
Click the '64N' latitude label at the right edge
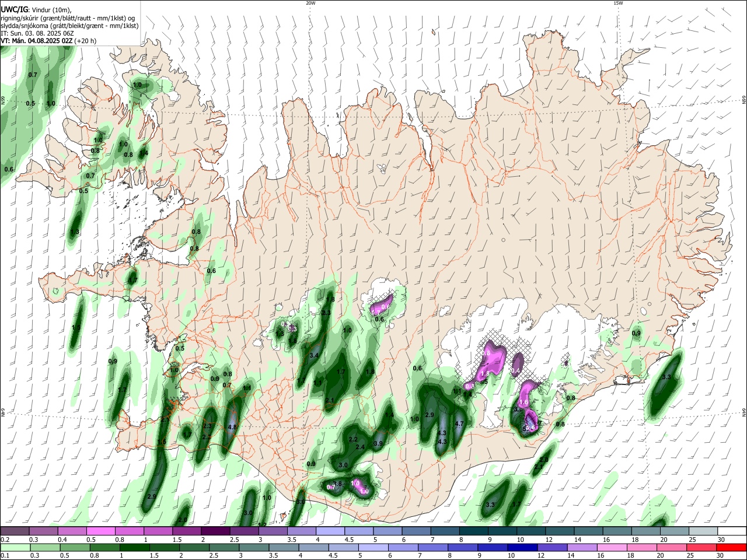point(744,412)
